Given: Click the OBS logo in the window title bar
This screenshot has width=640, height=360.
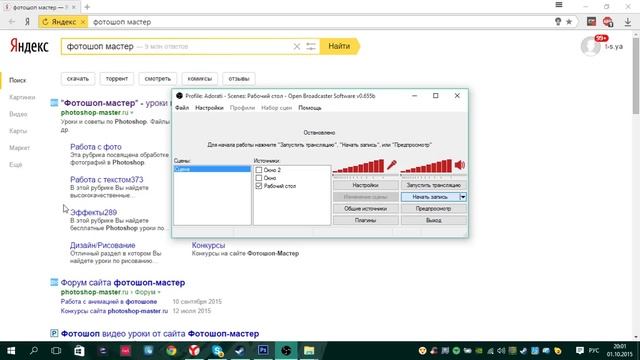Looking at the screenshot, I should pos(179,96).
